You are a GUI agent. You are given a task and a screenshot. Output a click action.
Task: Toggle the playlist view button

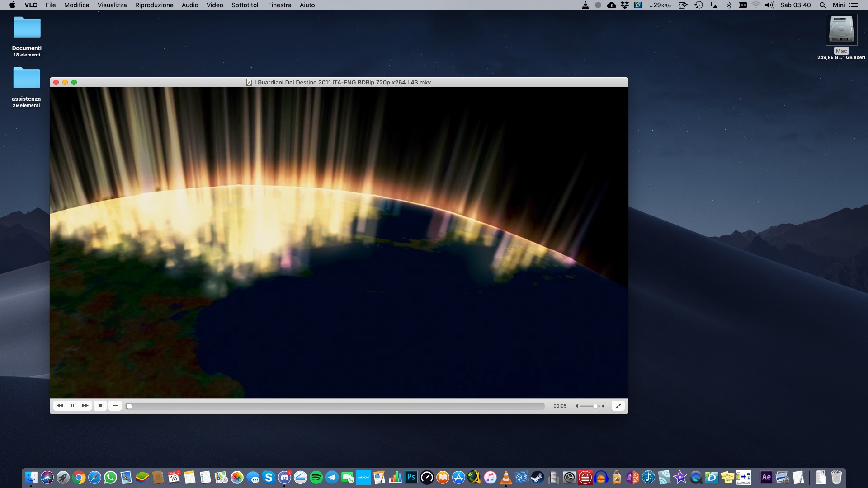coord(115,406)
